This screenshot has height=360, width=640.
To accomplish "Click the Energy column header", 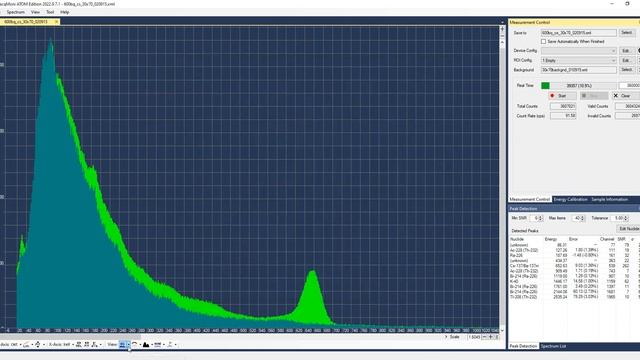I will pos(551,239).
